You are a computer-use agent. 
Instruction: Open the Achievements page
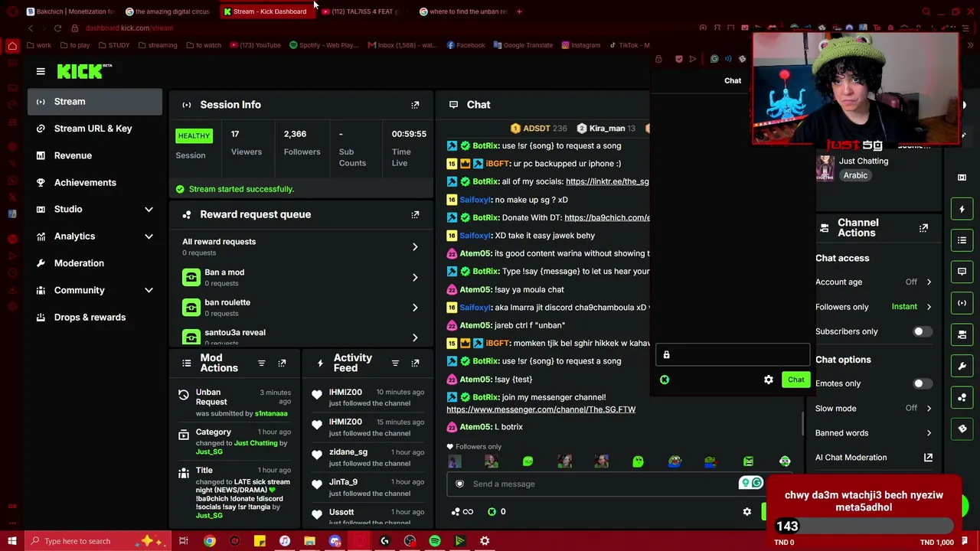95,182
